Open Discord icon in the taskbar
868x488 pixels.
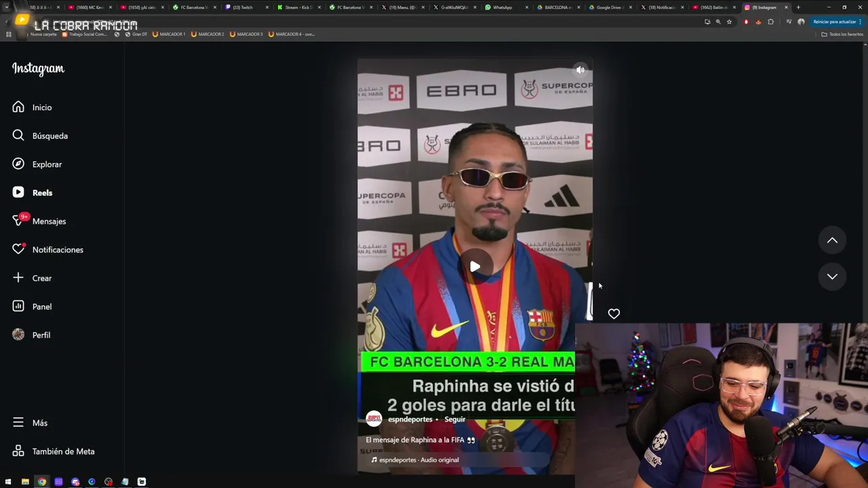click(75, 482)
